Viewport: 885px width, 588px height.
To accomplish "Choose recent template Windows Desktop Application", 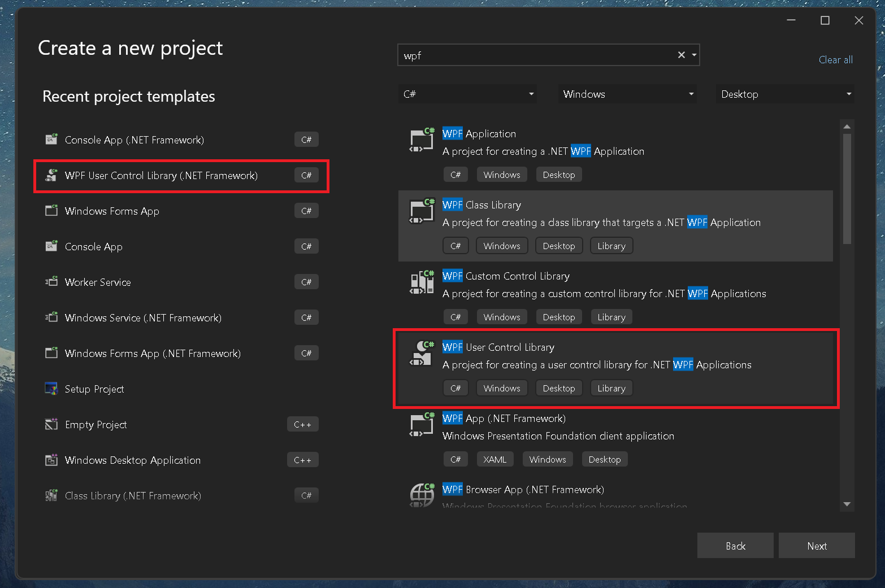I will click(x=181, y=460).
